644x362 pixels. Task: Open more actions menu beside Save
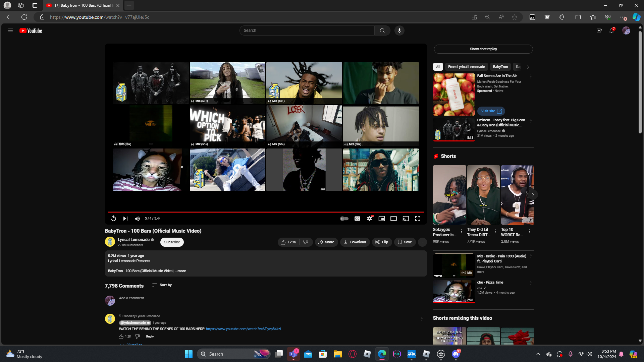point(422,242)
